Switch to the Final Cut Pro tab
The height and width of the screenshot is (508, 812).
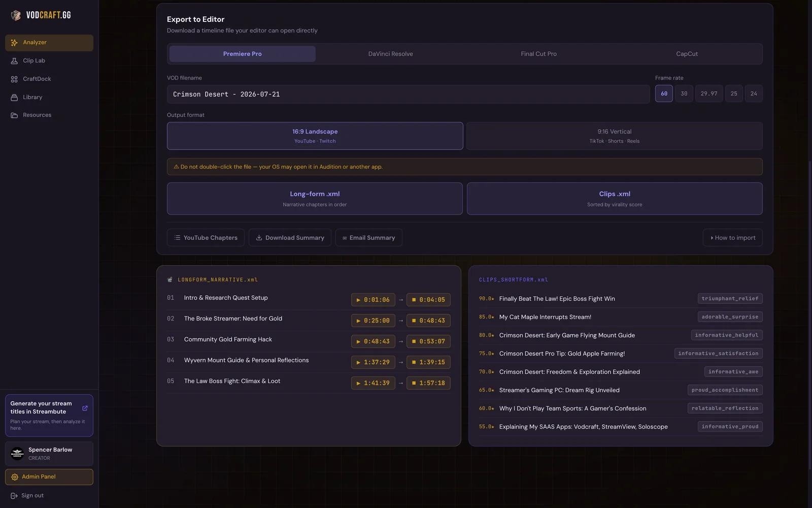click(538, 54)
